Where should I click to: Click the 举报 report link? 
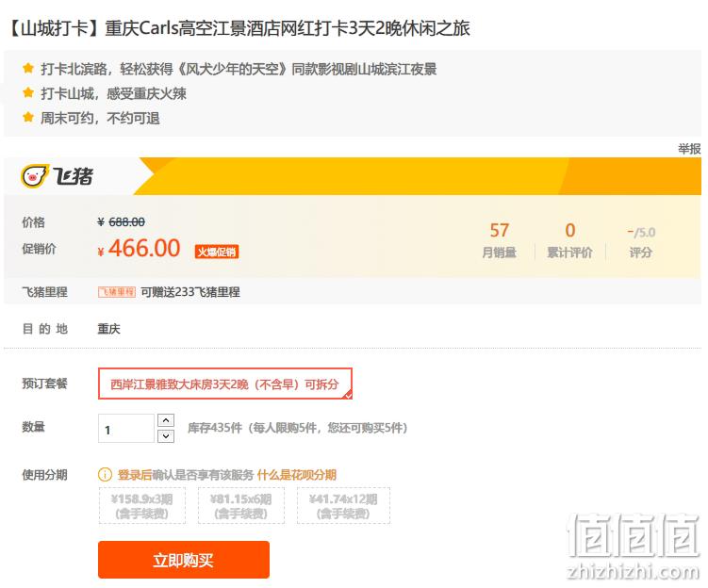(689, 149)
